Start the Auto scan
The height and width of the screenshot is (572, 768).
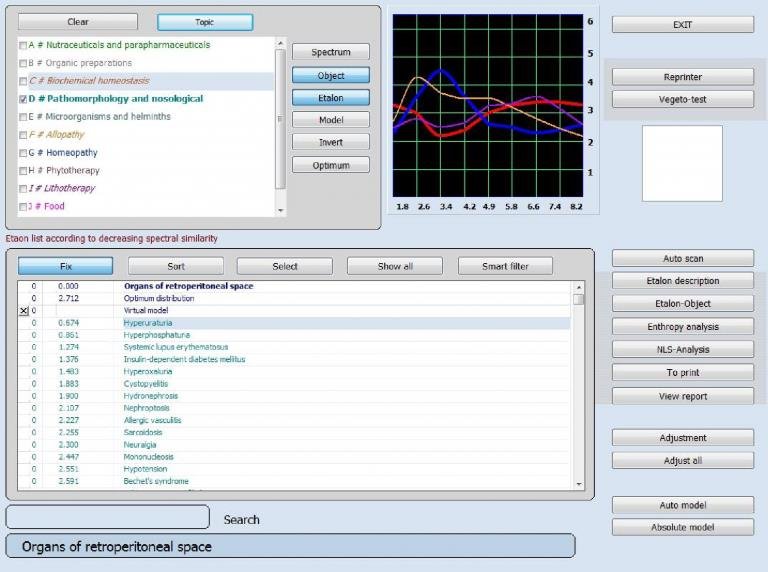[x=682, y=259]
